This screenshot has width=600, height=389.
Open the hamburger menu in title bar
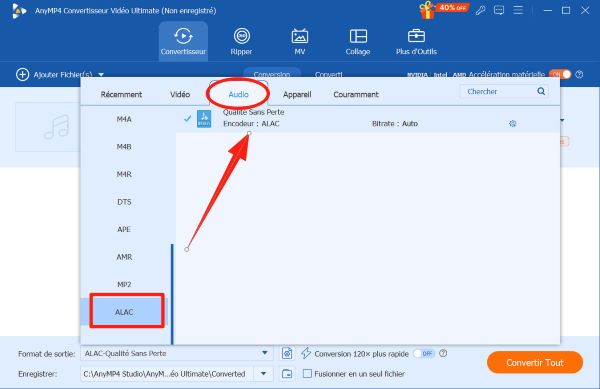pyautogui.click(x=518, y=10)
